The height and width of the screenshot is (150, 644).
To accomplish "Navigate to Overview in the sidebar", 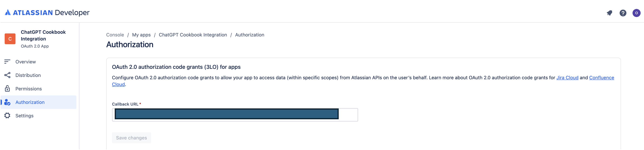I will pos(25,61).
